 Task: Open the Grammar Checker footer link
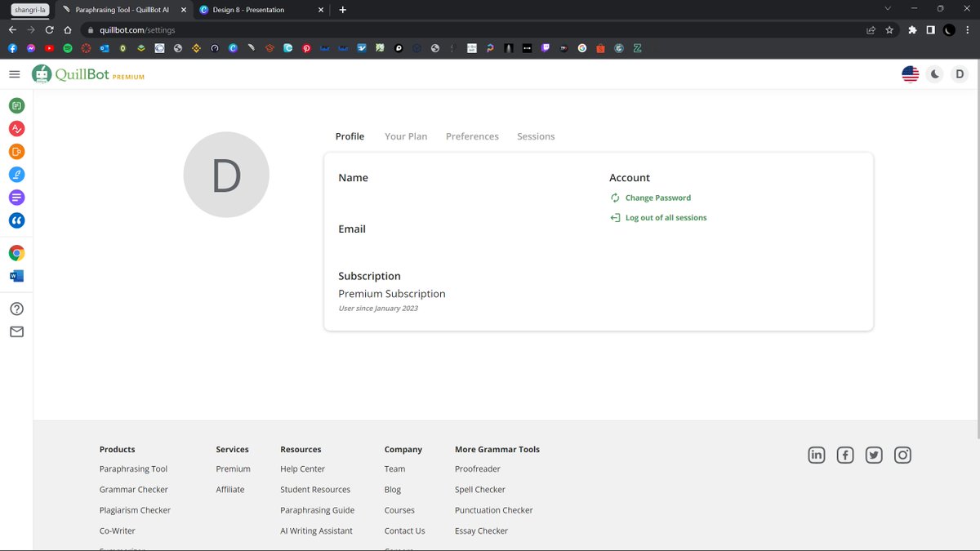134,490
